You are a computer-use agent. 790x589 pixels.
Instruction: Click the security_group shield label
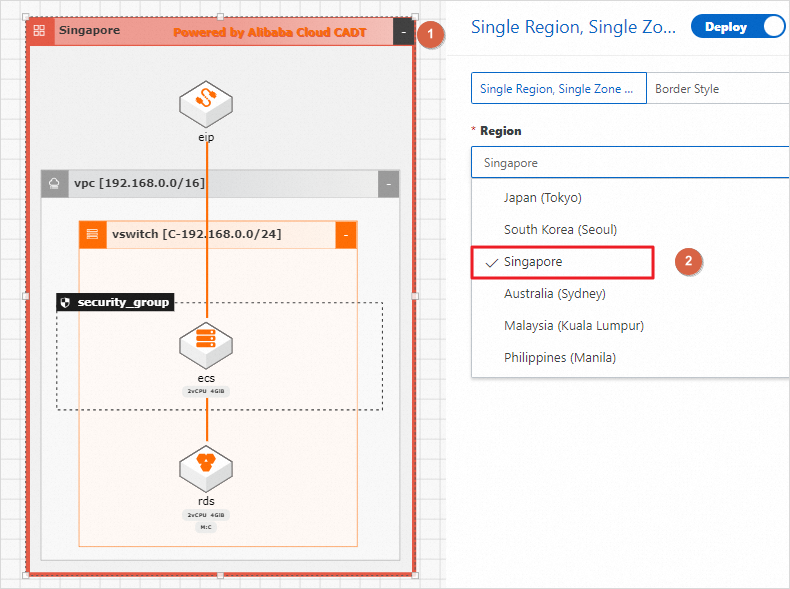point(115,302)
